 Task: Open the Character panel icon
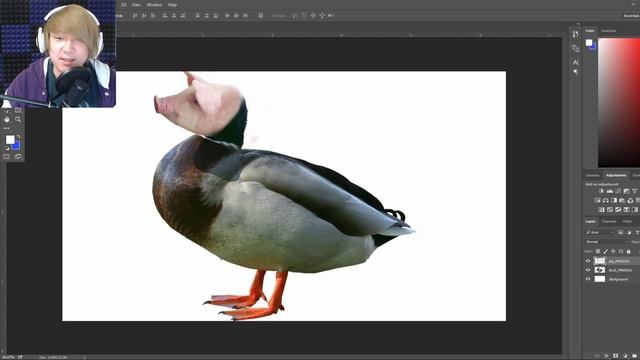[576, 62]
